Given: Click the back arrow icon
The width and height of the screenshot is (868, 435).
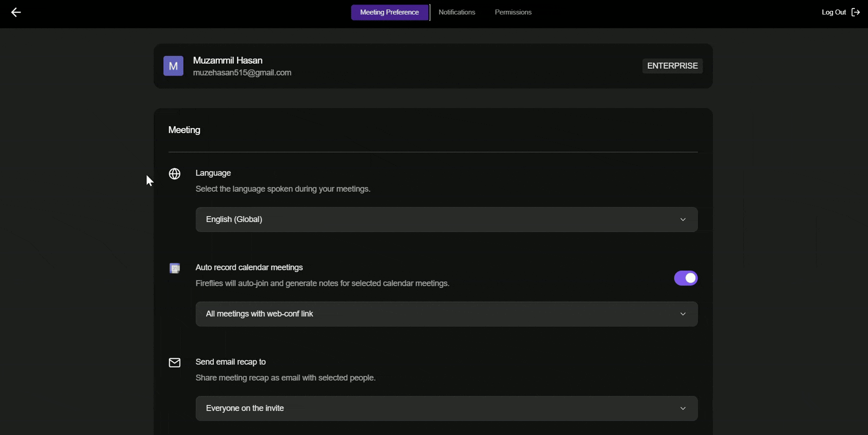Looking at the screenshot, I should (x=16, y=13).
